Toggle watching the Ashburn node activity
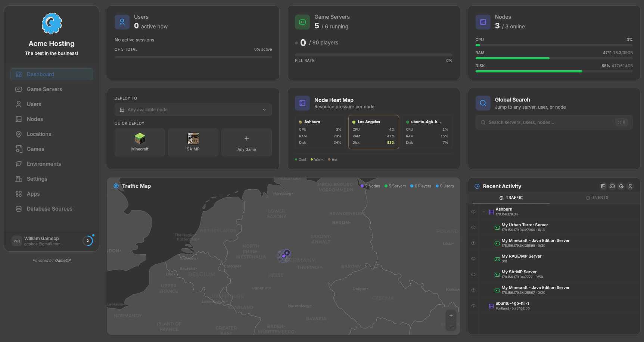 (473, 212)
